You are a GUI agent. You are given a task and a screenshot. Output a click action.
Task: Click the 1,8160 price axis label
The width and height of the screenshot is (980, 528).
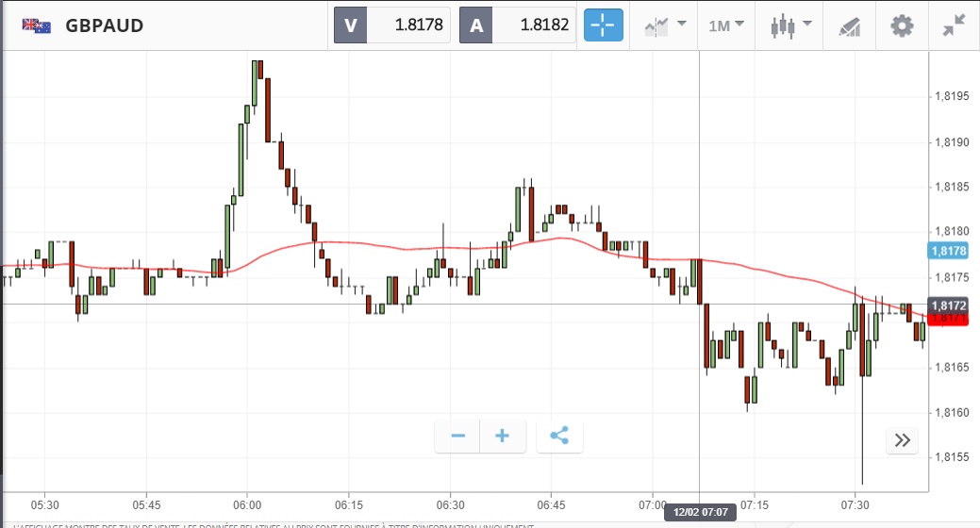point(952,412)
